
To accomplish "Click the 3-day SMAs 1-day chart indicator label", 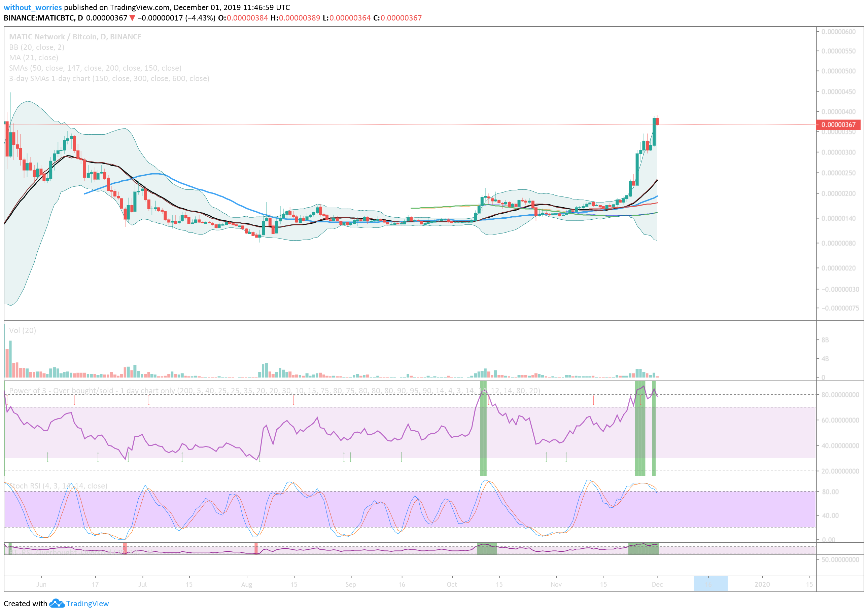I will [109, 79].
